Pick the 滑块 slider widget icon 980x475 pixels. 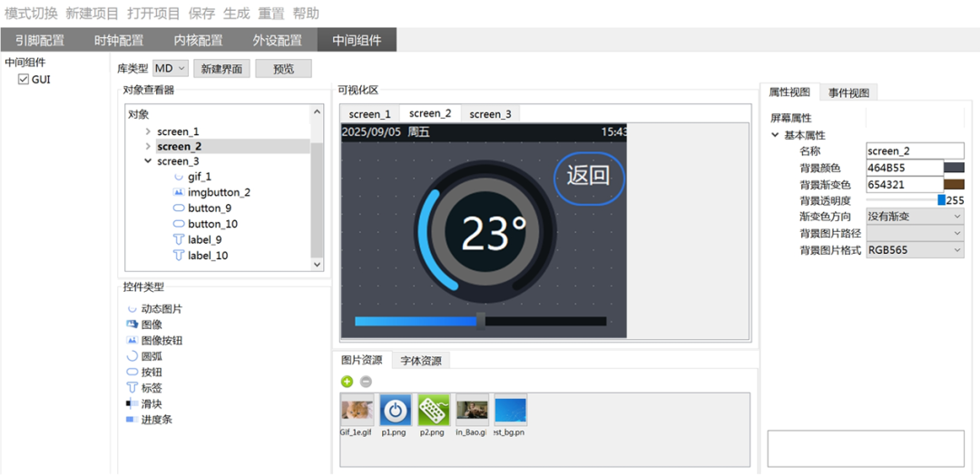tap(132, 403)
